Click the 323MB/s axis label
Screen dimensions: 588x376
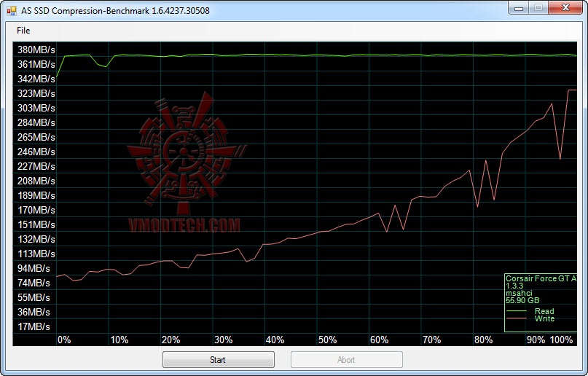(36, 94)
